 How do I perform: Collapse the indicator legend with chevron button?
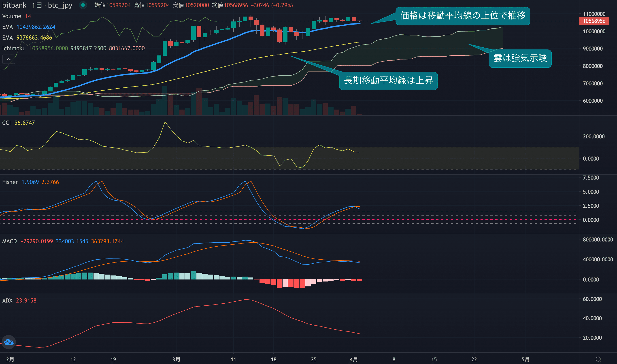tap(9, 59)
